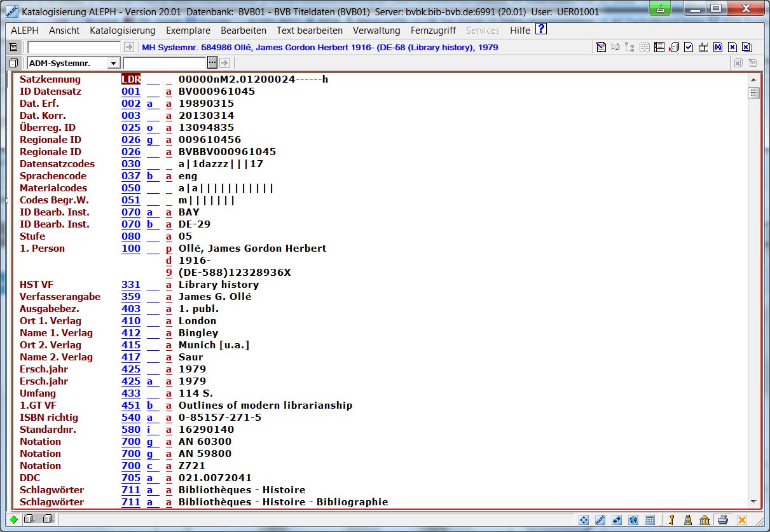Click the orange X icon in status bar
The height and width of the screenshot is (532, 770).
(x=741, y=520)
